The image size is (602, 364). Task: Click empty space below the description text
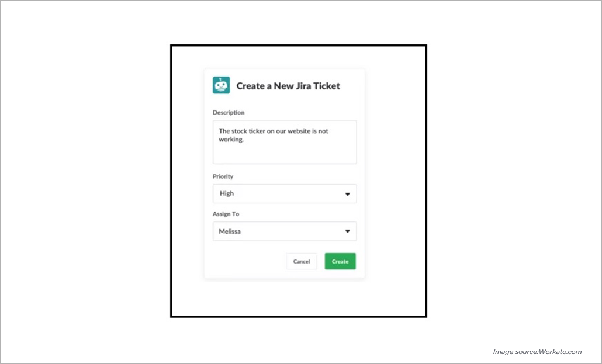pyautogui.click(x=285, y=154)
